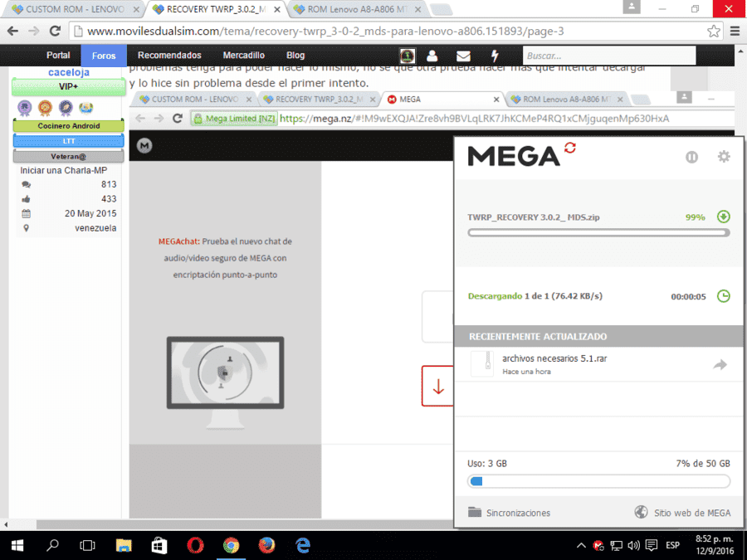Click Iniciar una Charla-MP link

(x=63, y=170)
